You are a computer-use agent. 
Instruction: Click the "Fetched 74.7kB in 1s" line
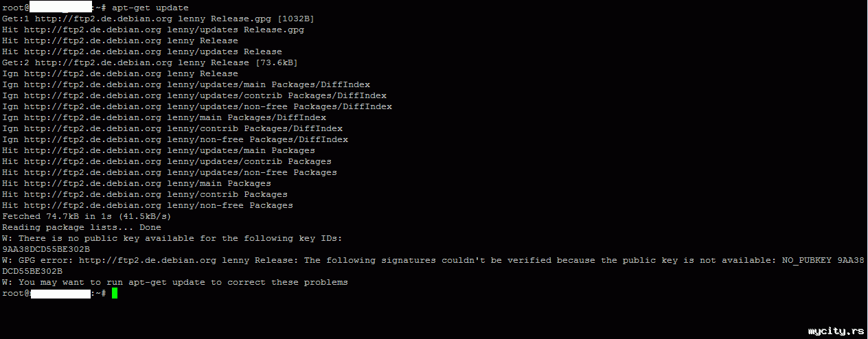tap(87, 216)
